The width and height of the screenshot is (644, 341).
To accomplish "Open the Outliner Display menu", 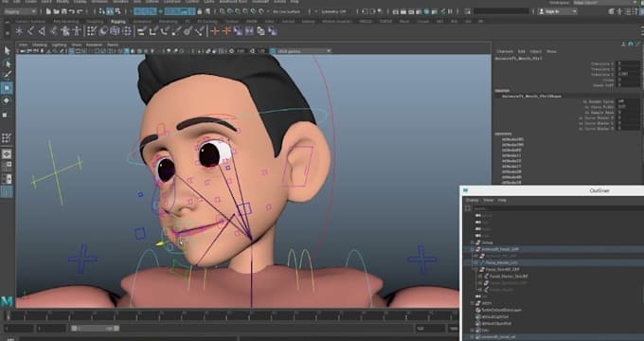I will click(472, 200).
